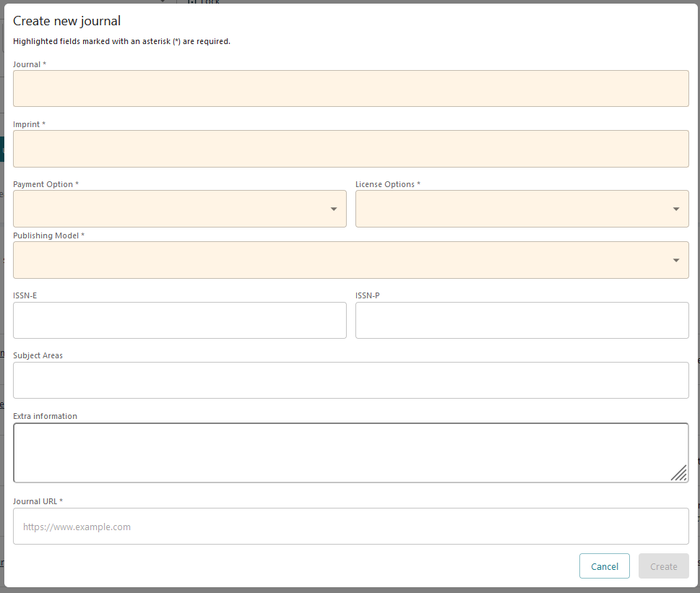
Task: Click the Create new journal dialog title
Action: (66, 21)
